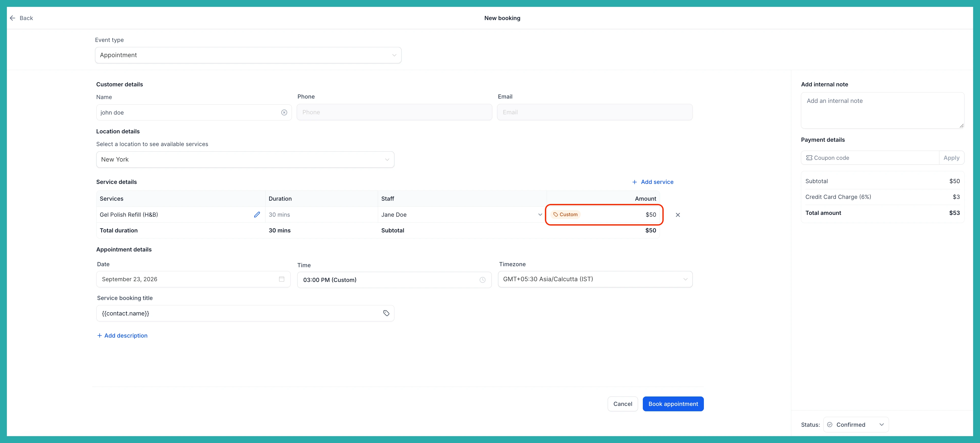Click the Custom price tag badge
This screenshot has height=443, width=980.
click(x=565, y=214)
